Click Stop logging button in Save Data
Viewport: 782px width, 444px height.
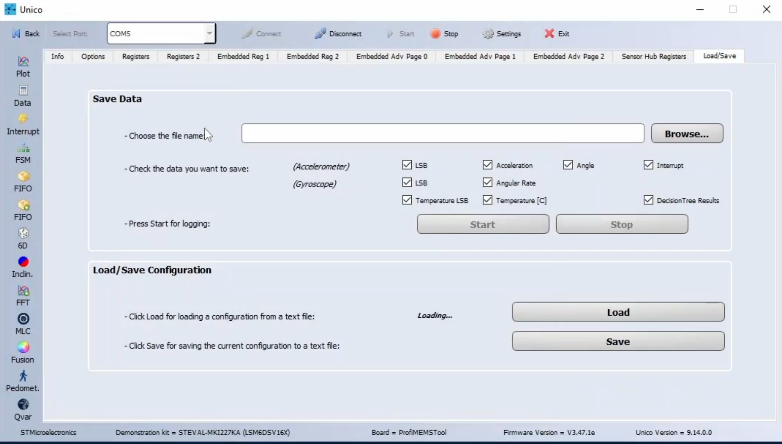pos(622,224)
